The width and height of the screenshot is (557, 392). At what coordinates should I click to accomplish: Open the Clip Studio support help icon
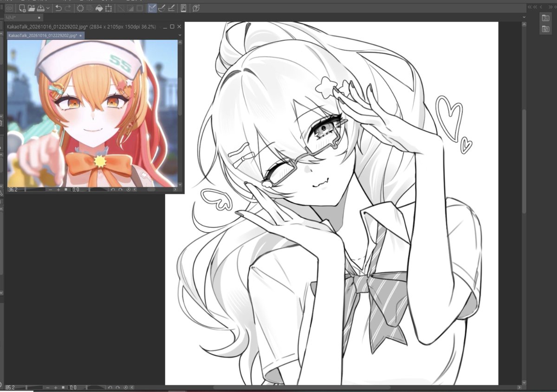196,8
